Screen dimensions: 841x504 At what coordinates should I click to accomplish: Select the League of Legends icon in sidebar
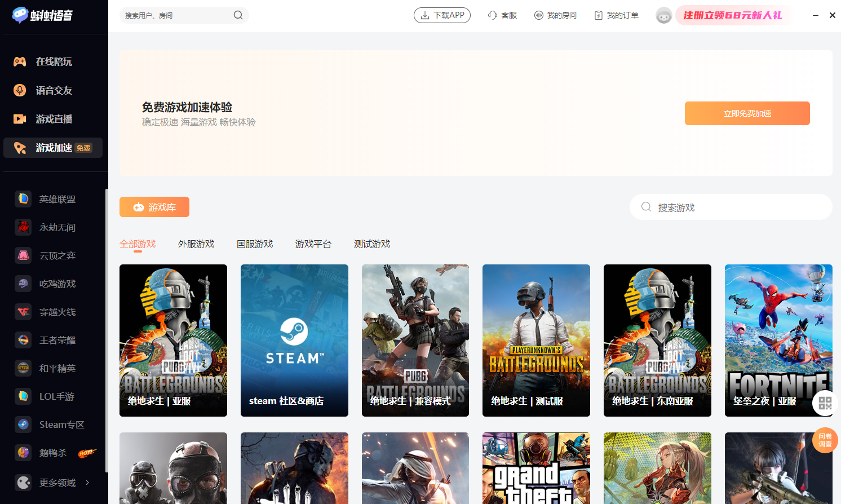click(23, 199)
